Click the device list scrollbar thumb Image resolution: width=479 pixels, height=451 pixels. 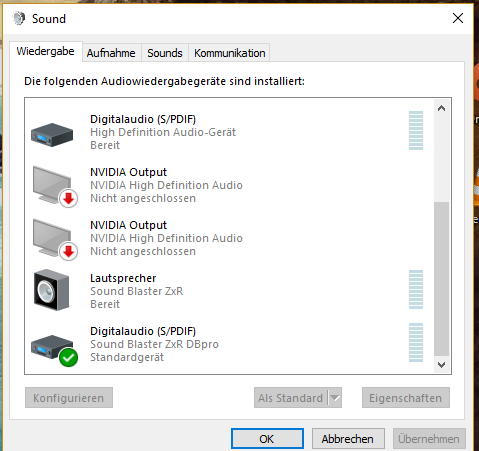(442, 279)
